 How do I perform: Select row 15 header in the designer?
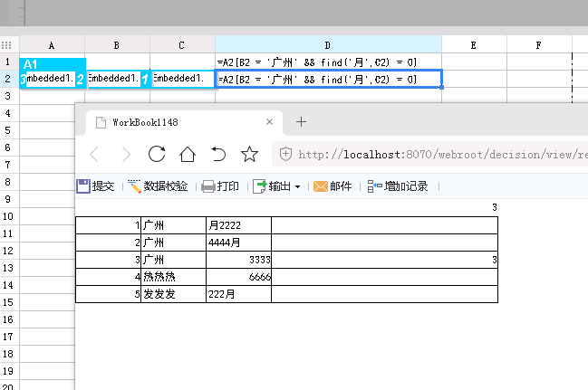(7, 302)
